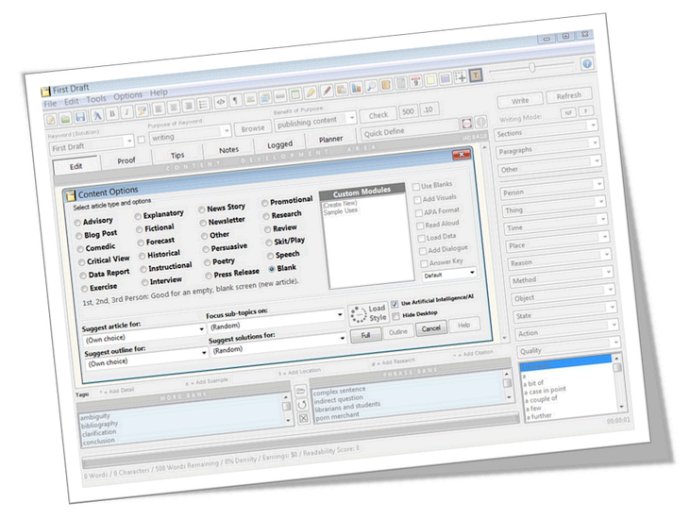
Task: Click the Load Style spinner icon
Action: pos(358,315)
